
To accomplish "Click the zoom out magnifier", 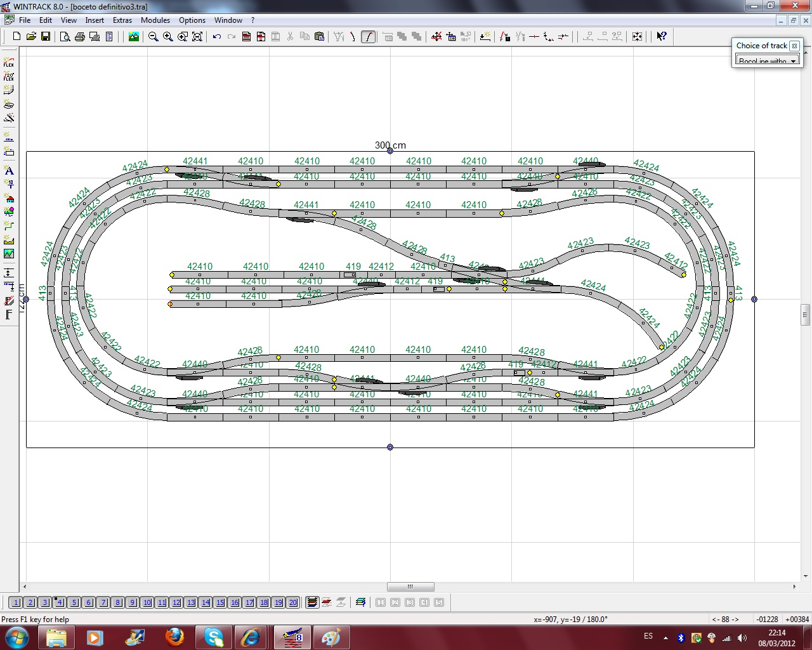I will [154, 37].
